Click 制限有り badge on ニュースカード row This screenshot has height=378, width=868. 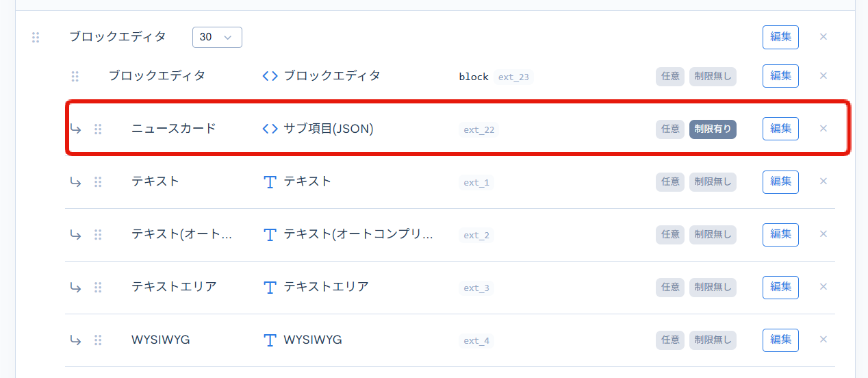point(713,129)
